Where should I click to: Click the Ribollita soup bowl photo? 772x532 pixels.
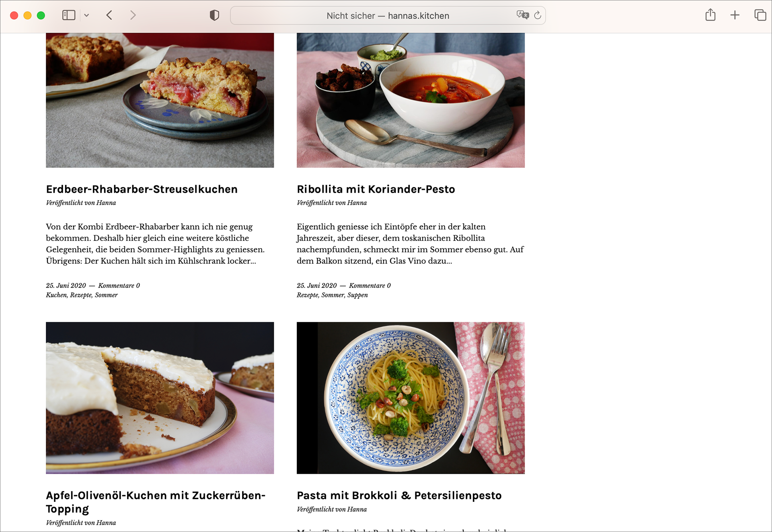411,100
